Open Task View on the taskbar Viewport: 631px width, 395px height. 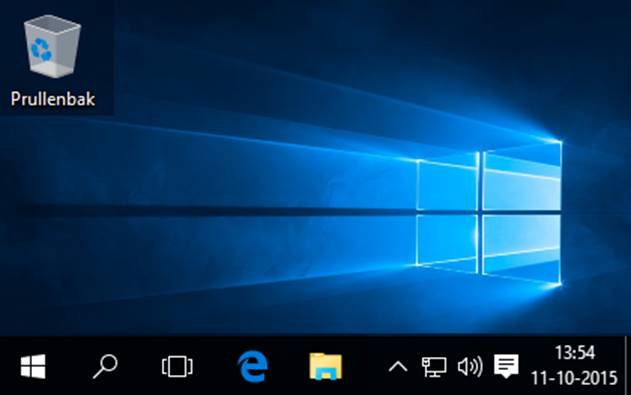[x=177, y=366]
